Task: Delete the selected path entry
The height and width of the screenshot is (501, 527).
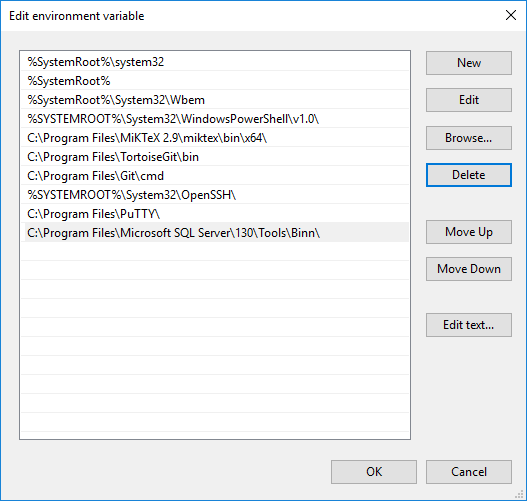Action: click(x=469, y=175)
